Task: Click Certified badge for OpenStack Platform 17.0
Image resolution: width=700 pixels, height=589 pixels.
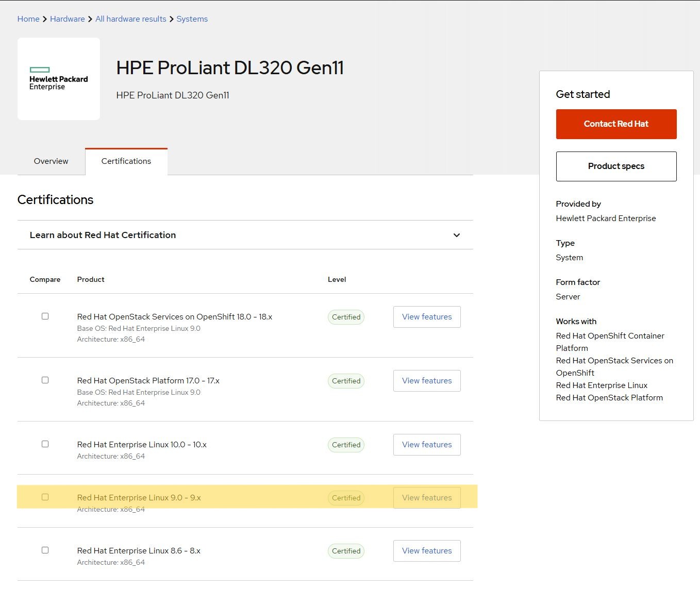Action: pos(346,381)
